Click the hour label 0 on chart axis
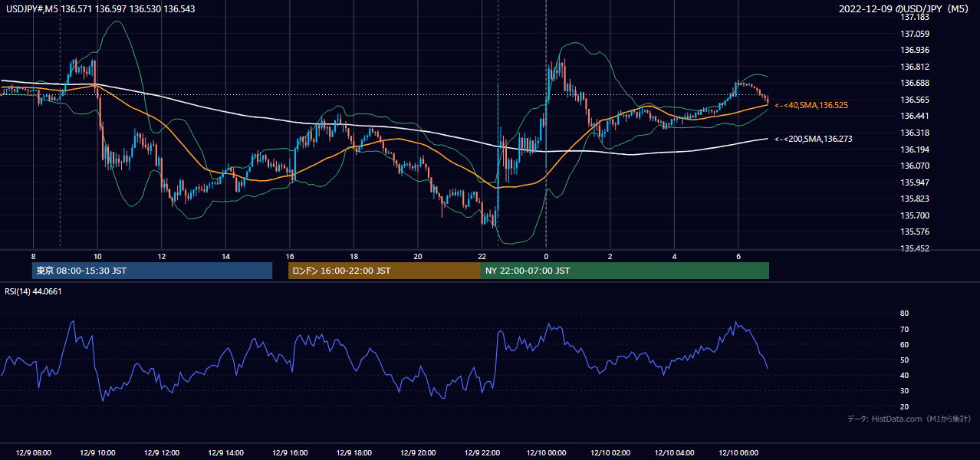Viewport: 980px width, 460px height. coord(546,256)
